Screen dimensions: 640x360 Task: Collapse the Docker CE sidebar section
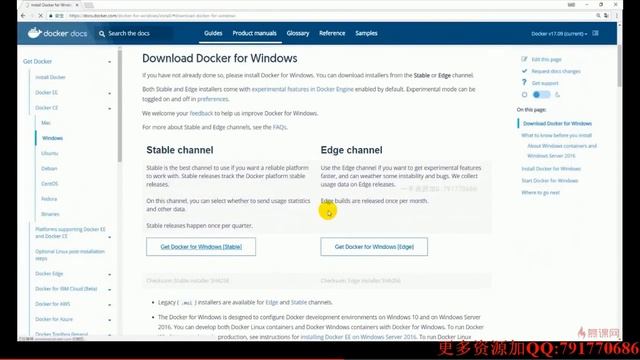coord(109,109)
